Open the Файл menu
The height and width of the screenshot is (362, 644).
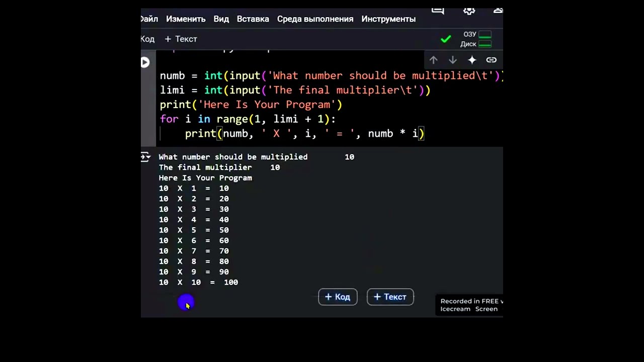coord(149,19)
